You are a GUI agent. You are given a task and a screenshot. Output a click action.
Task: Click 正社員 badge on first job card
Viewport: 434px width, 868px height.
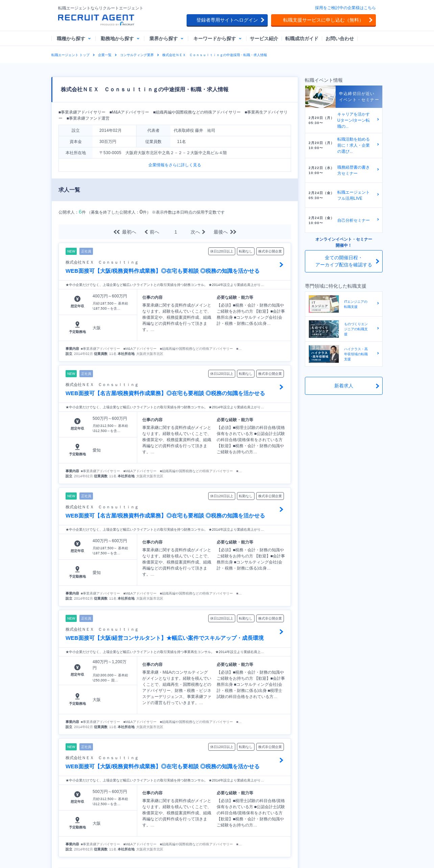click(x=86, y=251)
